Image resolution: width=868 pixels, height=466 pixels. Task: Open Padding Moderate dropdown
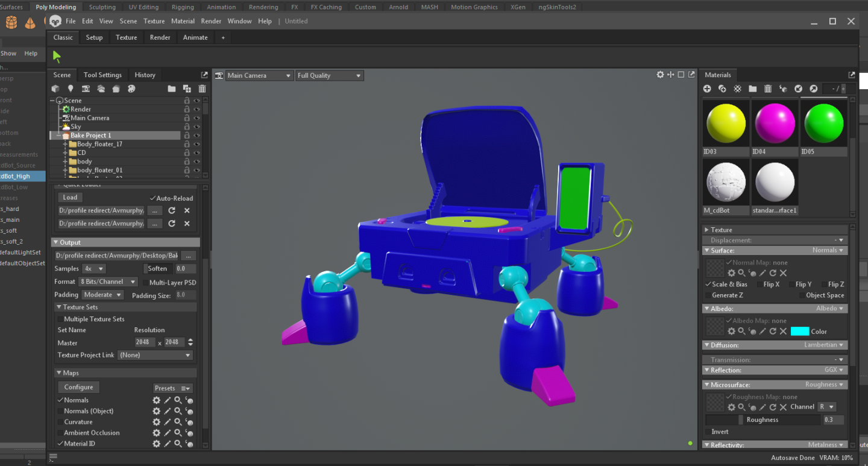pyautogui.click(x=102, y=295)
